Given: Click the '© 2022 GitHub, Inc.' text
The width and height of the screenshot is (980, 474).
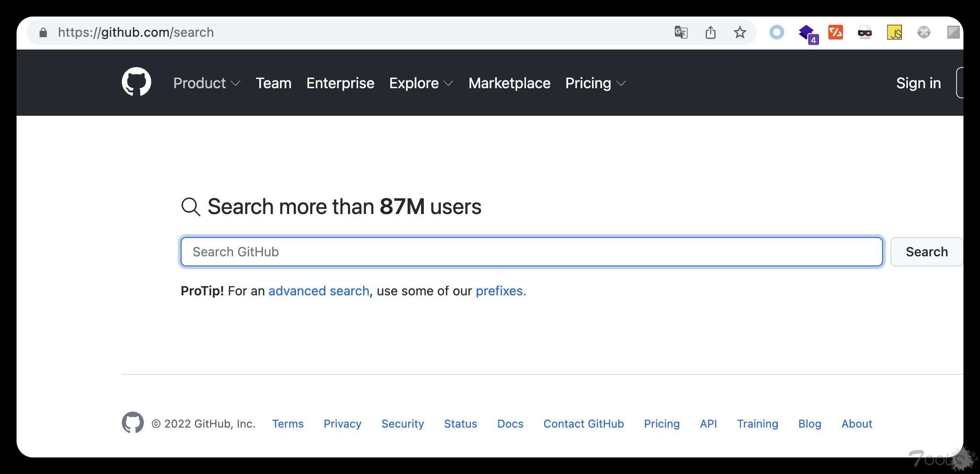Looking at the screenshot, I should pyautogui.click(x=204, y=423).
